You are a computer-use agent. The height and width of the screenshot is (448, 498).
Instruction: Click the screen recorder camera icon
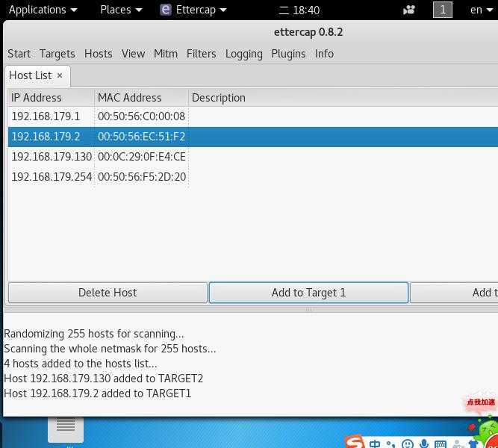(x=408, y=10)
